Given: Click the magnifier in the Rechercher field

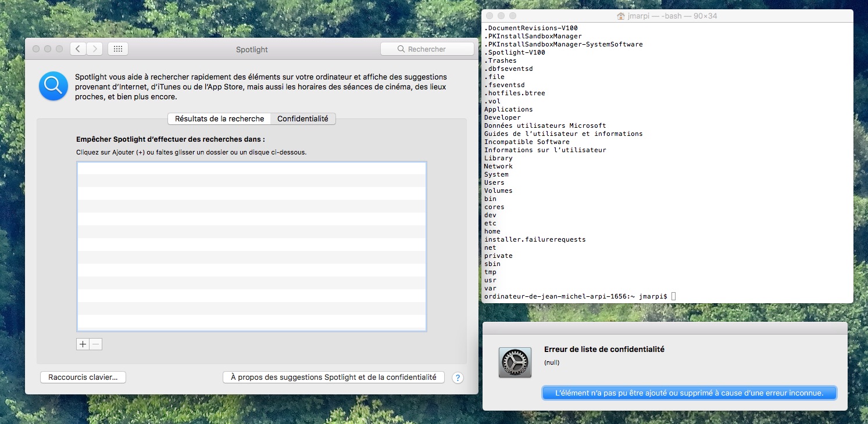Looking at the screenshot, I should pyautogui.click(x=401, y=49).
